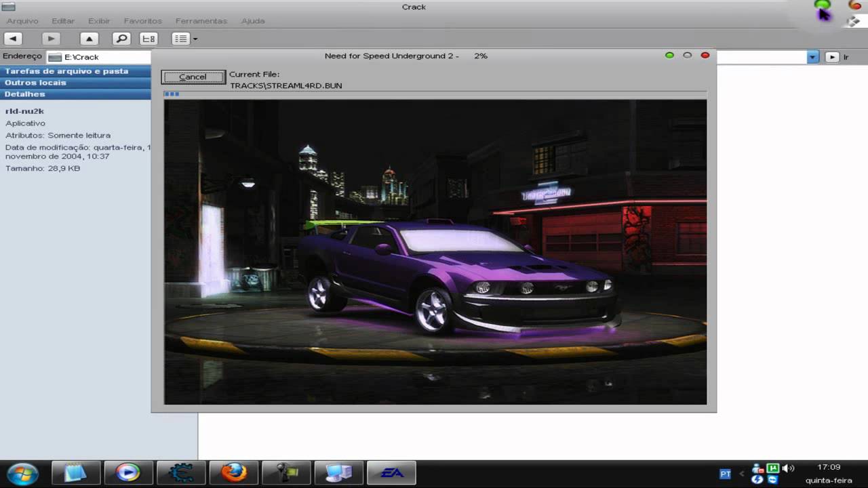Screen dimensions: 868x488
Task: Open the dark app icon next to Firefox
Action: point(286,472)
